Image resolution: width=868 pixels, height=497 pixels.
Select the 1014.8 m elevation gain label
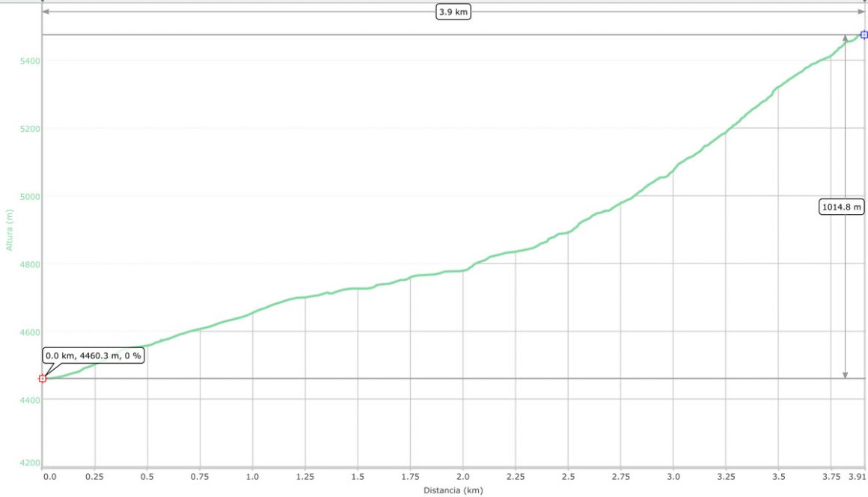click(x=841, y=207)
